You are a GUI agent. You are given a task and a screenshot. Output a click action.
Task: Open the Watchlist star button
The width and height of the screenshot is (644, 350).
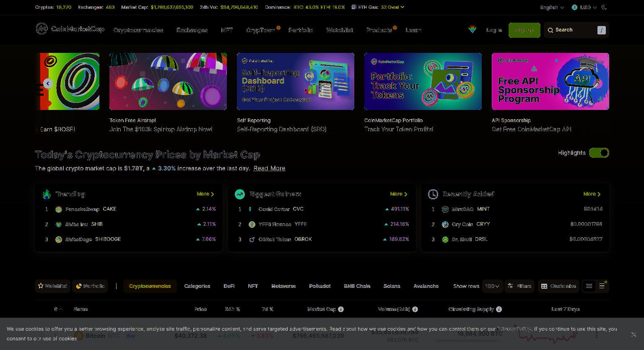pos(52,286)
